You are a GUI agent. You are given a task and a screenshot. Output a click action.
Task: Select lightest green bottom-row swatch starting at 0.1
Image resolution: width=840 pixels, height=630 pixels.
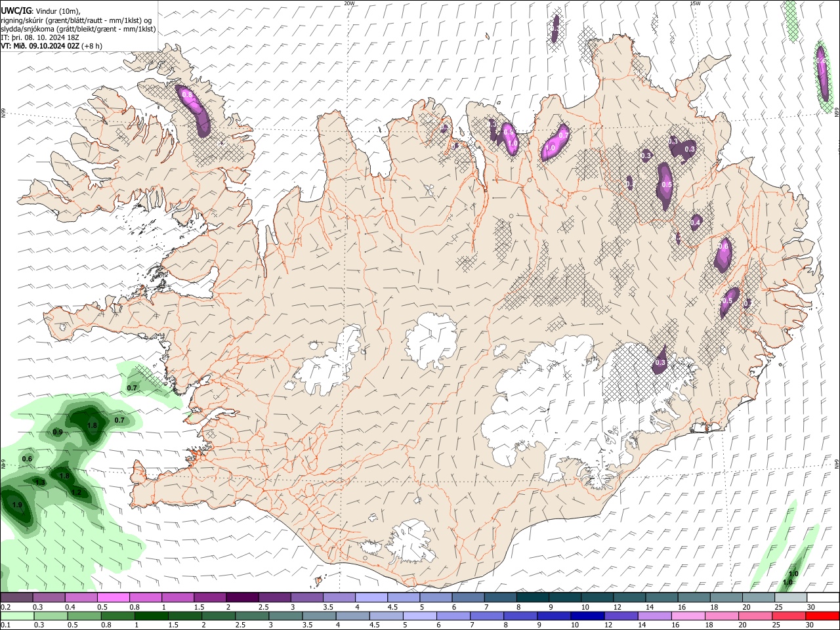click(17, 616)
